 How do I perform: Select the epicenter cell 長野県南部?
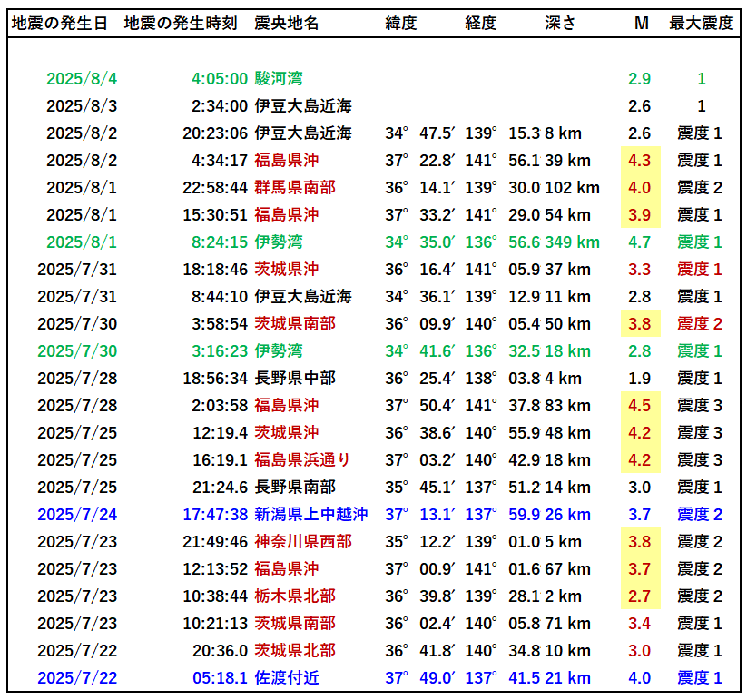(x=295, y=487)
